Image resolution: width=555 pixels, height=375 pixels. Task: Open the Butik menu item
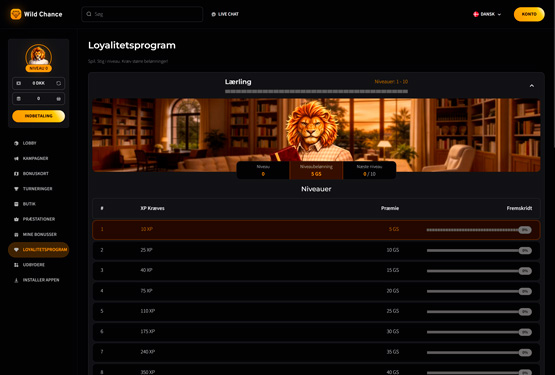pyautogui.click(x=39, y=204)
